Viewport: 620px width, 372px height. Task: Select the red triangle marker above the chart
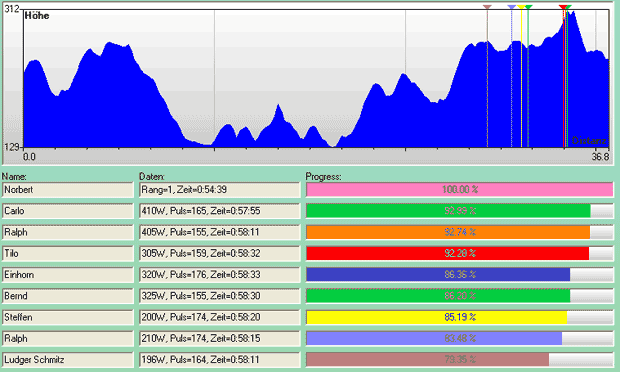click(563, 7)
